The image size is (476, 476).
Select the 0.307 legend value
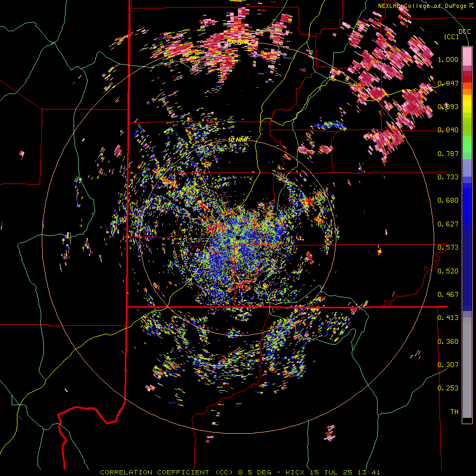(x=448, y=365)
